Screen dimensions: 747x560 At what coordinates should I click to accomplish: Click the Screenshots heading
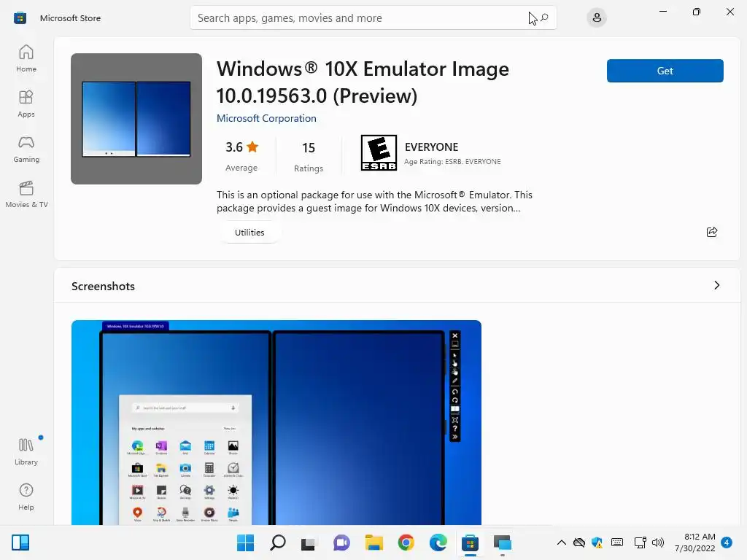click(x=103, y=286)
